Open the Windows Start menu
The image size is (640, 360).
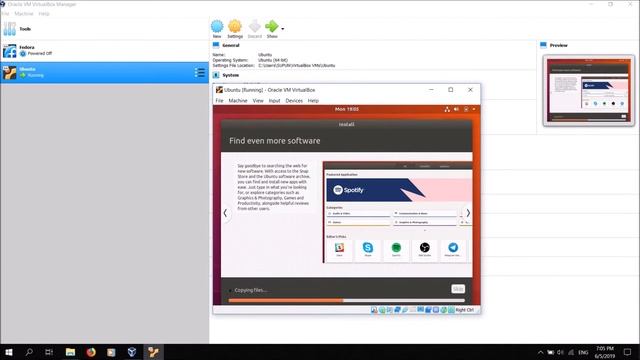pyautogui.click(x=9, y=352)
